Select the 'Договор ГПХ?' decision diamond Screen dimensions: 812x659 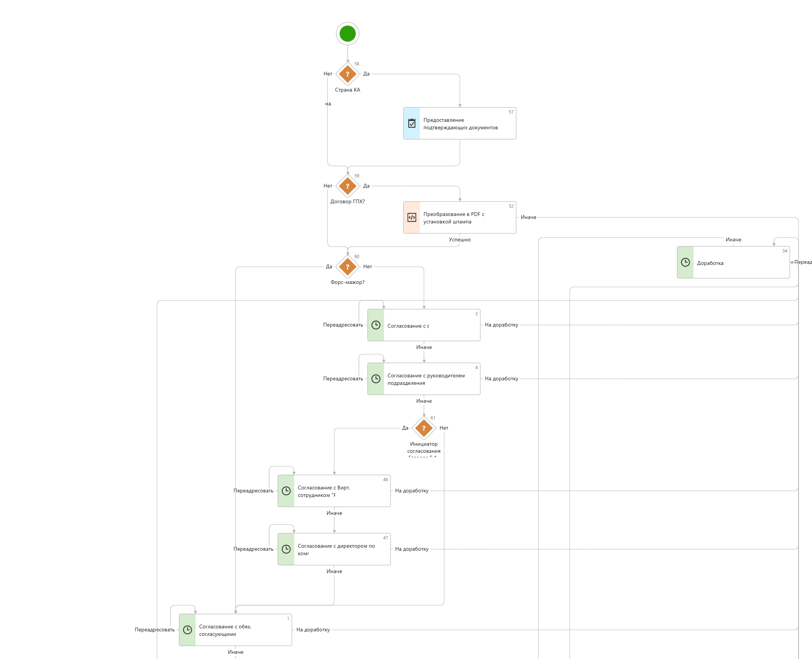pos(347,186)
